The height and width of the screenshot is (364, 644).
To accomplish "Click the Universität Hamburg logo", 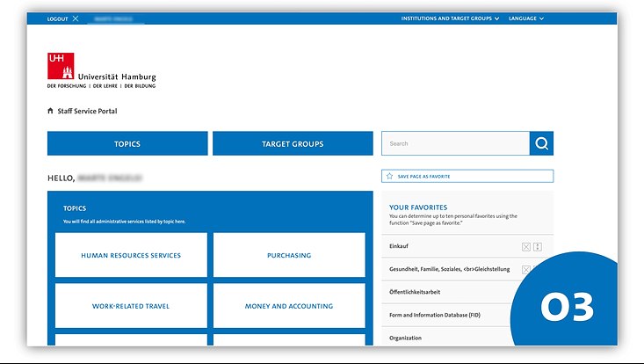I will 101,71.
